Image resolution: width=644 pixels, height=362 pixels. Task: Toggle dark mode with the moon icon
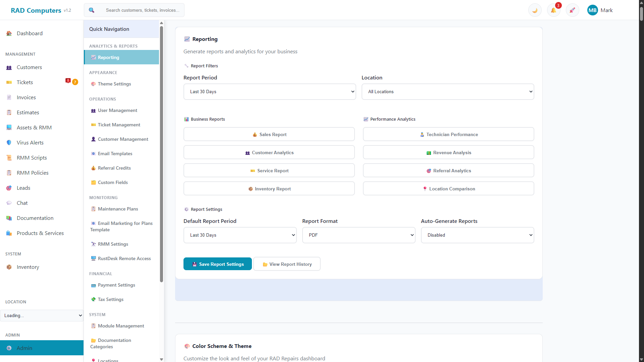tap(535, 10)
